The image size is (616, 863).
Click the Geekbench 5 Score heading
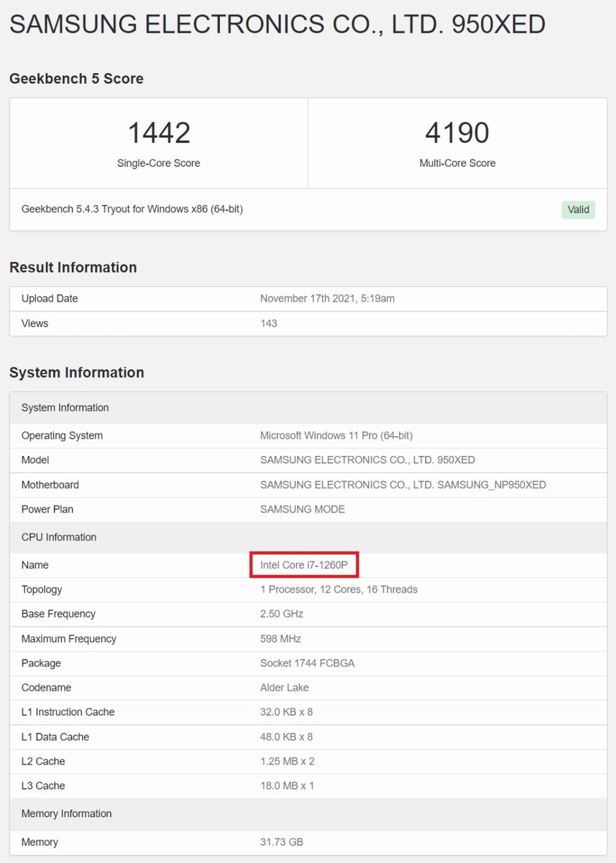click(x=76, y=79)
